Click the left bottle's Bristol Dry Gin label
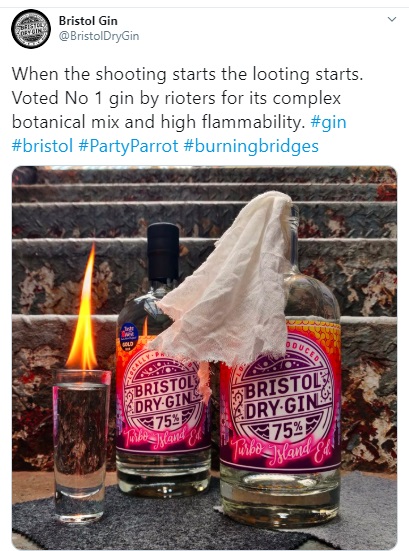 tap(163, 398)
